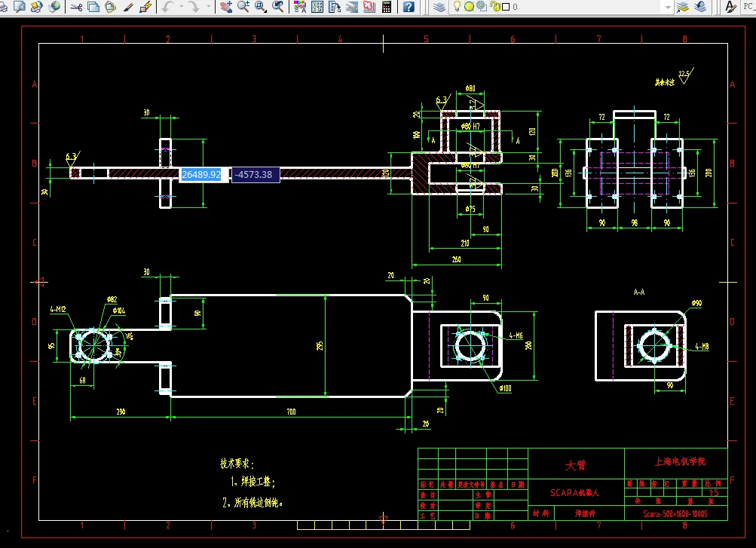Select the 4-M12 thread callout
756x548 pixels.
(58, 309)
